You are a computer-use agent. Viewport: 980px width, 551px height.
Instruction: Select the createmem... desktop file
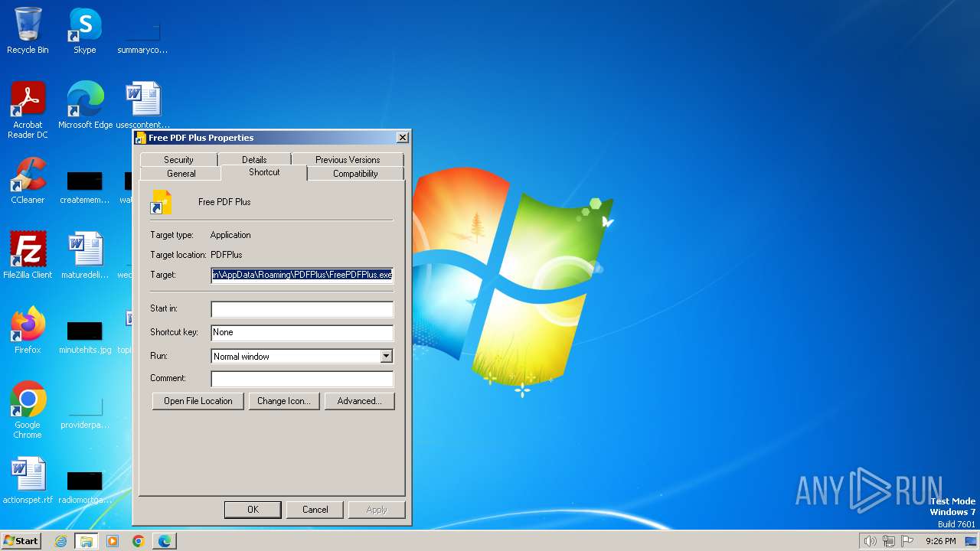click(85, 187)
